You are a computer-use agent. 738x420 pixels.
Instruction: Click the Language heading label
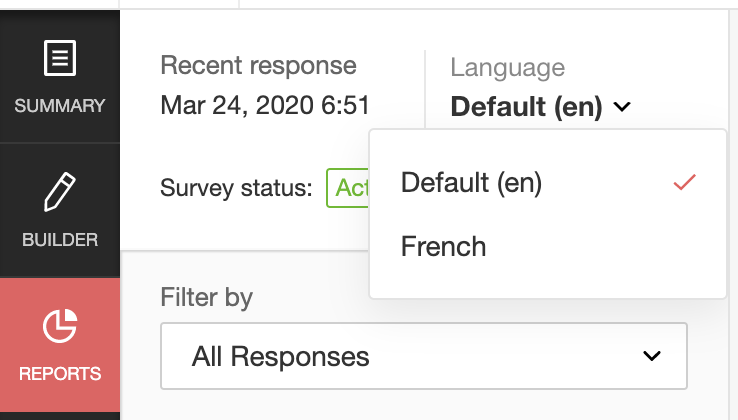[507, 68]
